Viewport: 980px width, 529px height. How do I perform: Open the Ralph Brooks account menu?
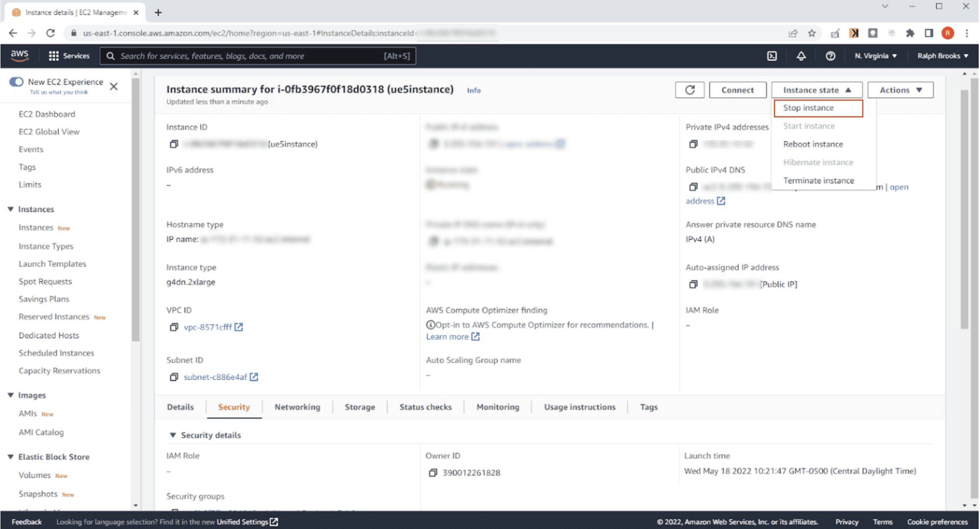tap(942, 56)
